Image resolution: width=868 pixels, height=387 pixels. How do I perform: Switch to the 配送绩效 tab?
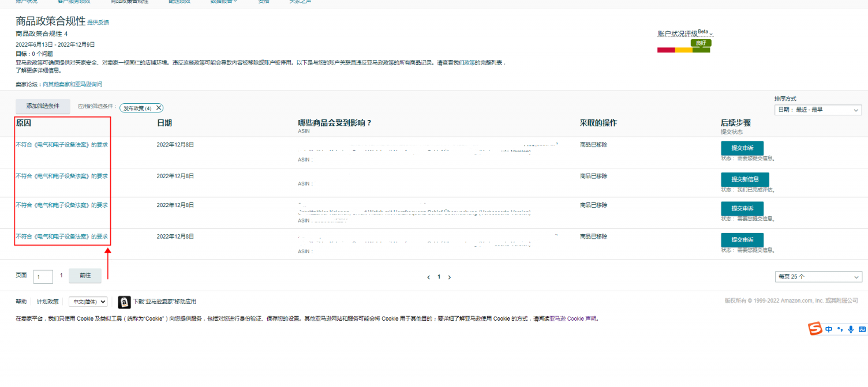tap(179, 2)
